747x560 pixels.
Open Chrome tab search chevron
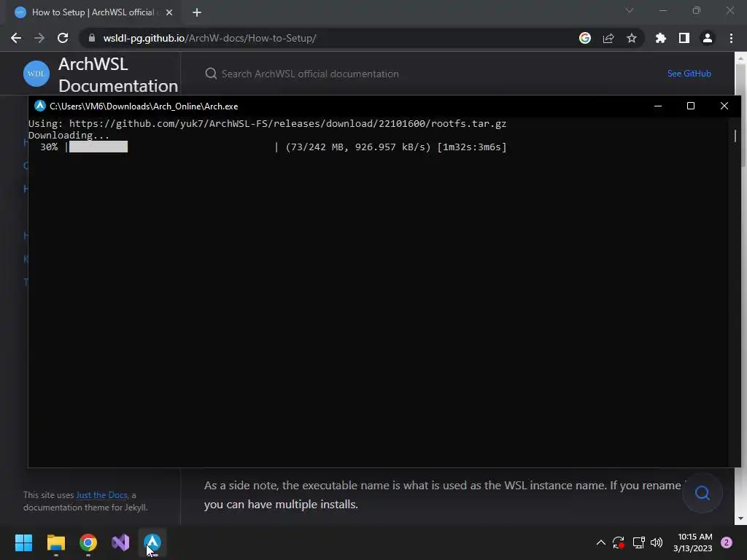pos(630,10)
